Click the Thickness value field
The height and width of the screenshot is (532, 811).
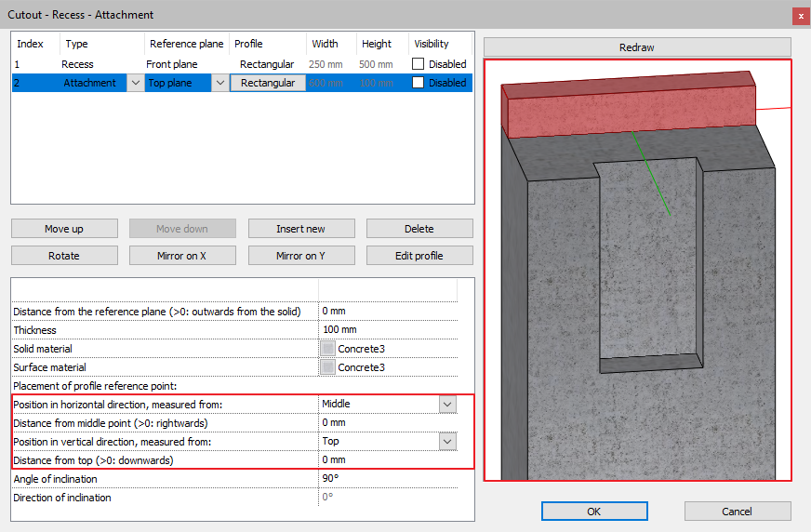pyautogui.click(x=386, y=330)
